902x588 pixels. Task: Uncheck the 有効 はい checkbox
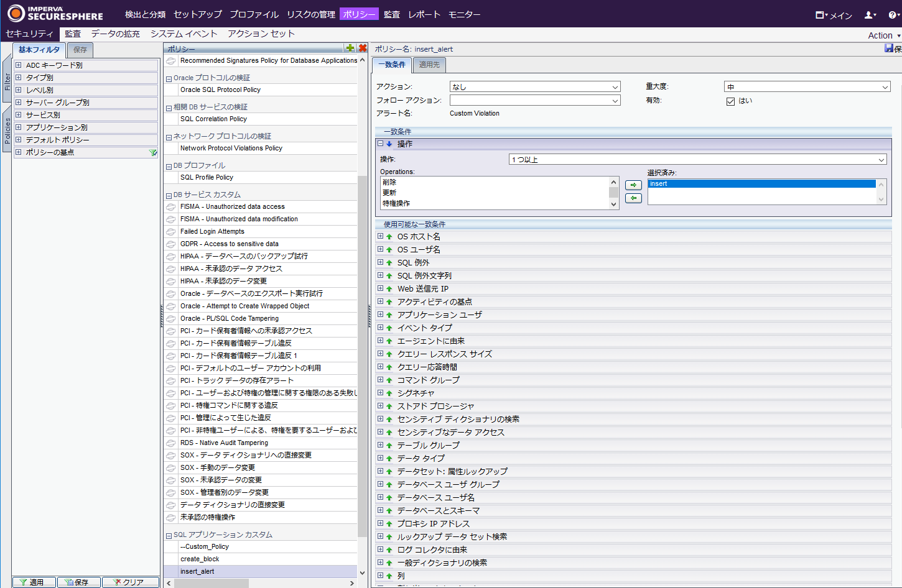click(730, 101)
